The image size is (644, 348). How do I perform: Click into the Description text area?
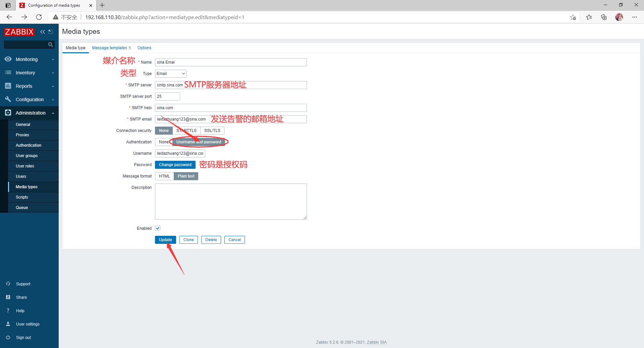click(231, 202)
